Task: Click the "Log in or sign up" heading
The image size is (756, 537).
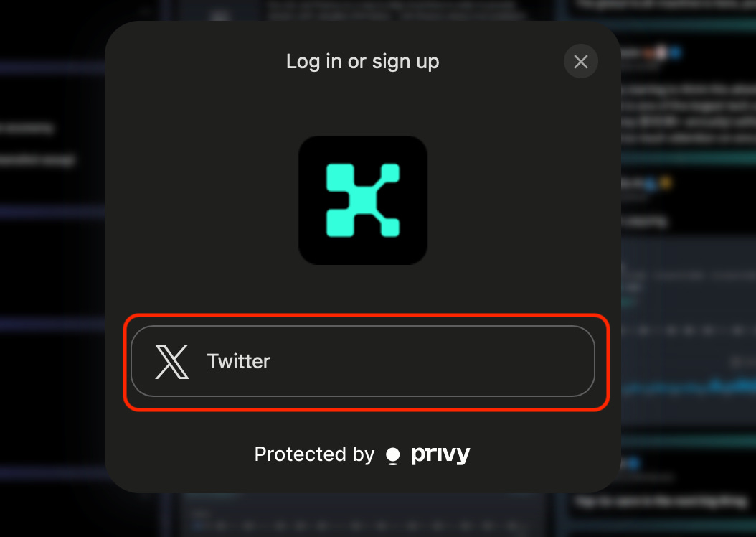Action: 362,62
